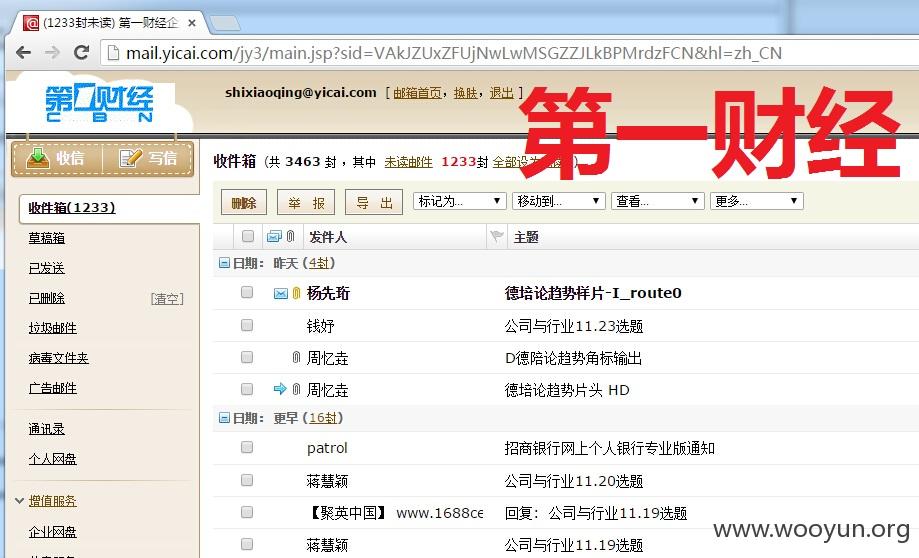Sort by 发件人 column header
Viewport: 919px width, 558px height.
[x=328, y=237]
